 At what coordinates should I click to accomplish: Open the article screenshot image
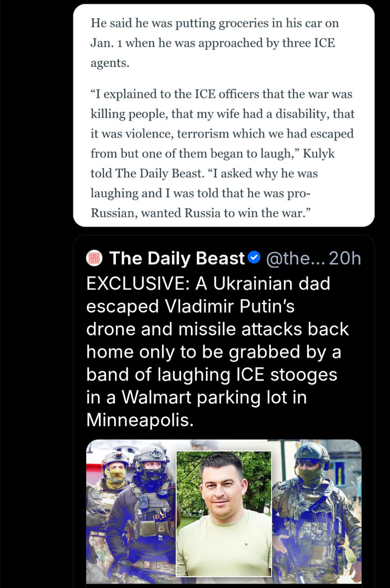point(223,115)
